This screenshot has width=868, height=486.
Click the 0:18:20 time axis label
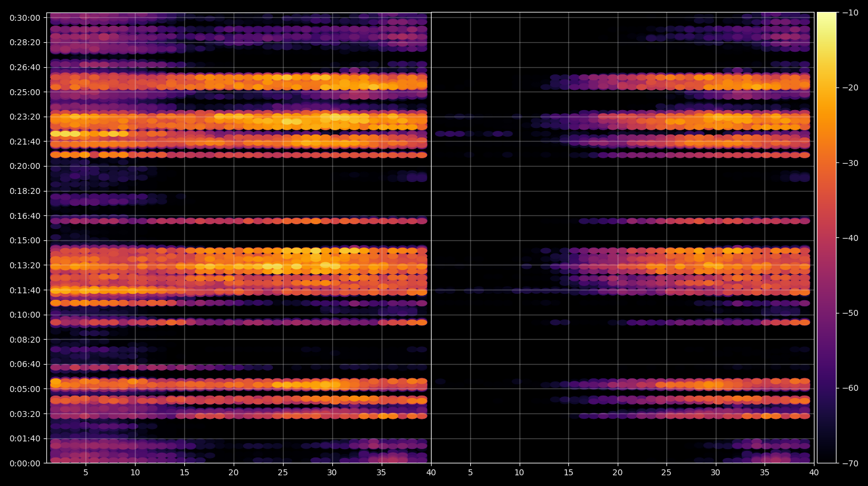tap(25, 191)
